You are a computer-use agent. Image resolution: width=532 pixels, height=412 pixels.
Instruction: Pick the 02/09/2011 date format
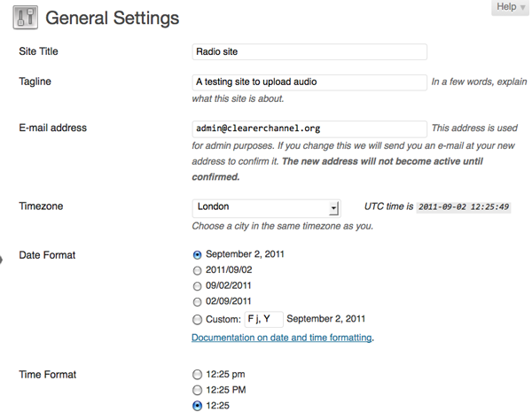(198, 302)
